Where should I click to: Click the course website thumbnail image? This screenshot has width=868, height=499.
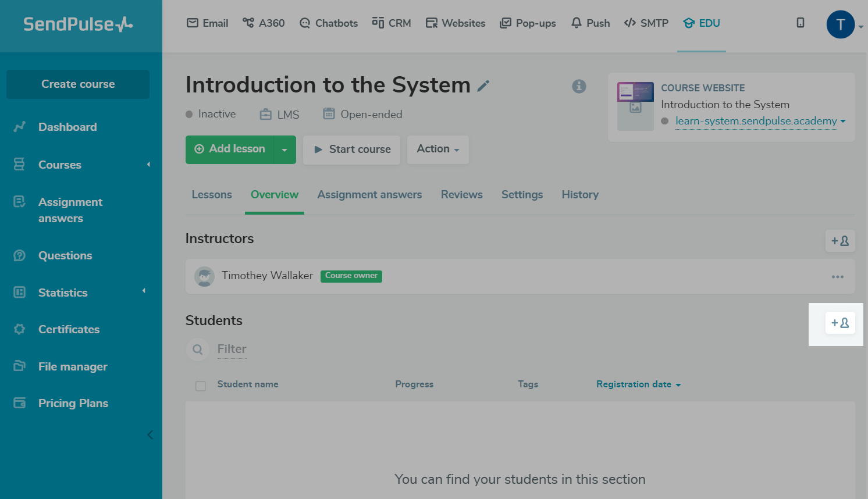pyautogui.click(x=635, y=106)
